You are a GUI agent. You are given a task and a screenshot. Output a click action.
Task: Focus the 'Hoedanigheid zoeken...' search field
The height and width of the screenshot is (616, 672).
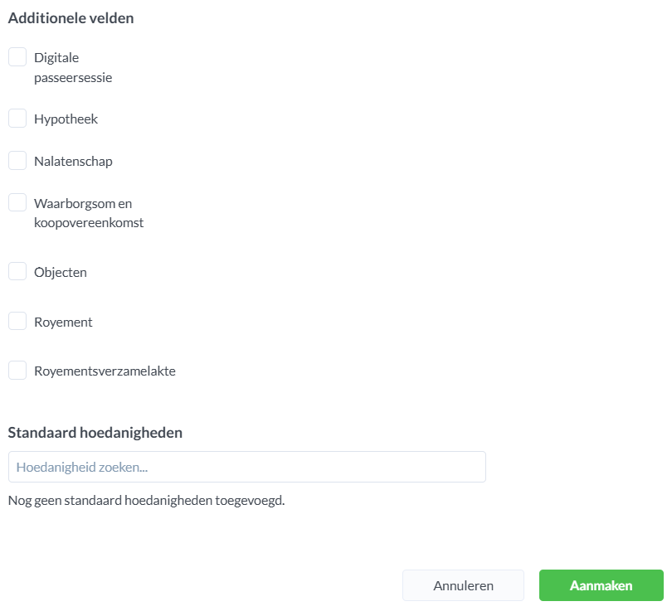[246, 467]
